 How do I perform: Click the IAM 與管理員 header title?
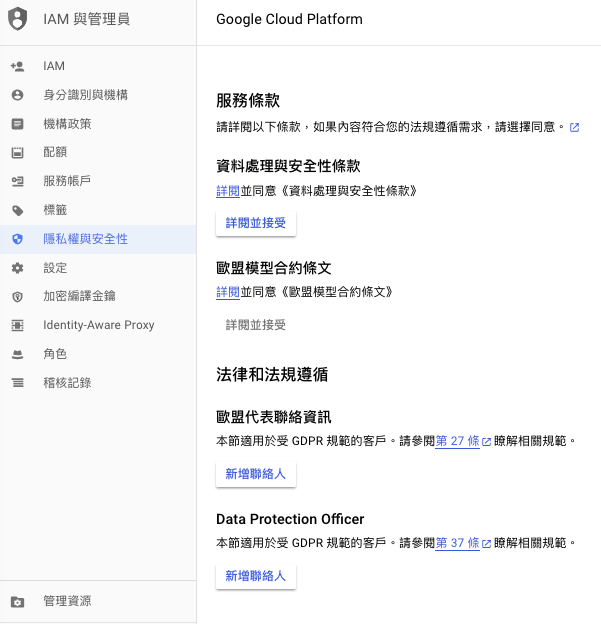point(87,19)
